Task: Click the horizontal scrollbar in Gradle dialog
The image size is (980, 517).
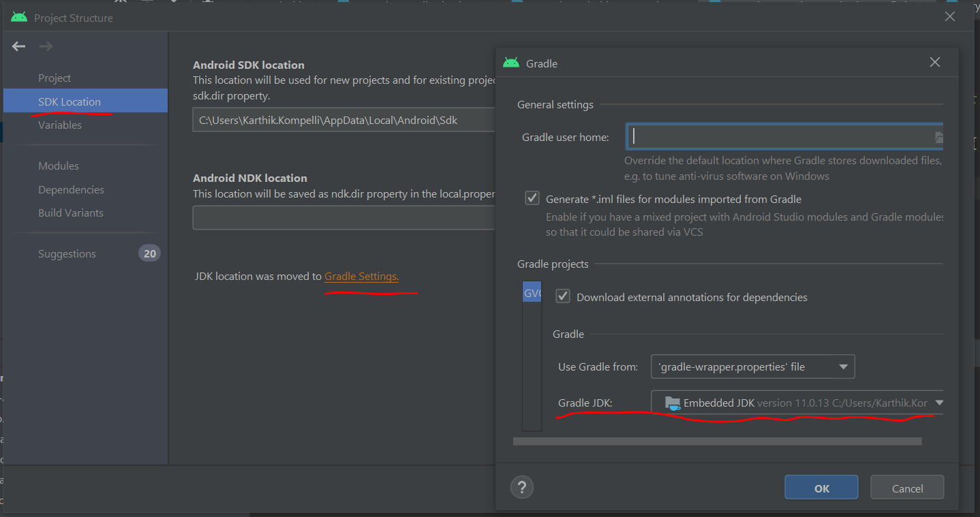Action: coord(718,441)
